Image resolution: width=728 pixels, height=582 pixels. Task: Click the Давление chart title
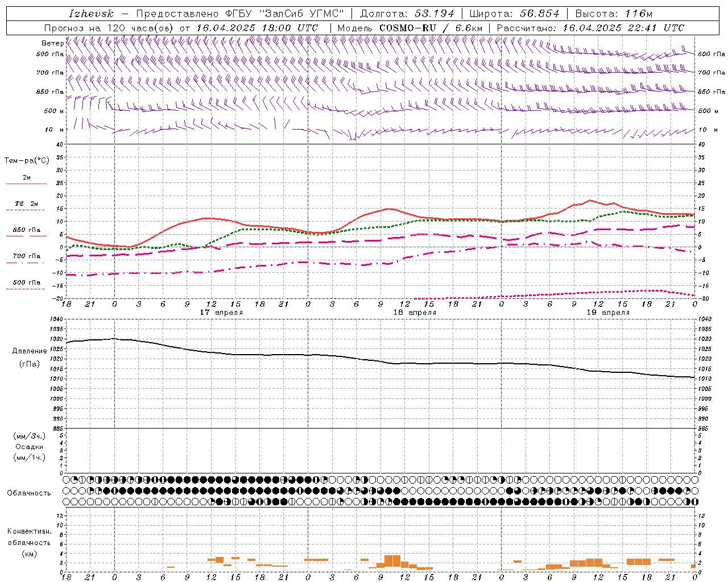(x=29, y=351)
